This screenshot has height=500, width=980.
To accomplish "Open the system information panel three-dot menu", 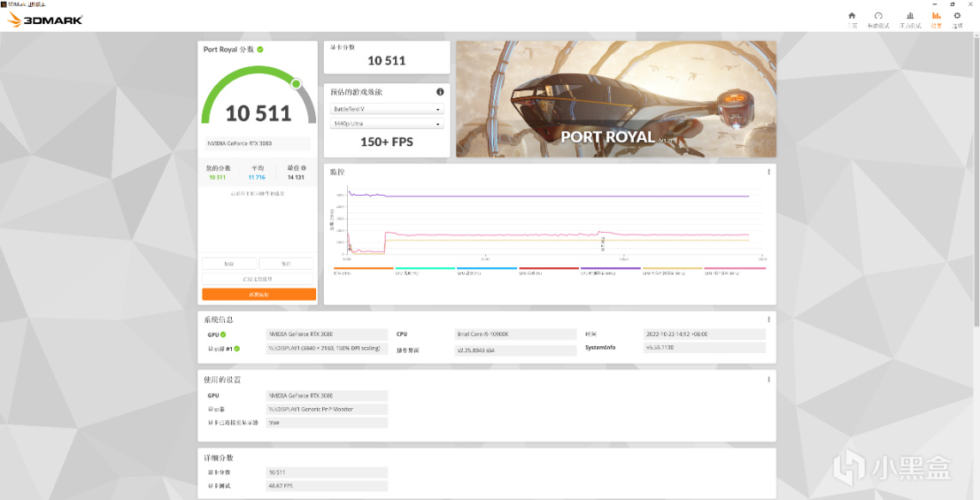I will pyautogui.click(x=769, y=320).
